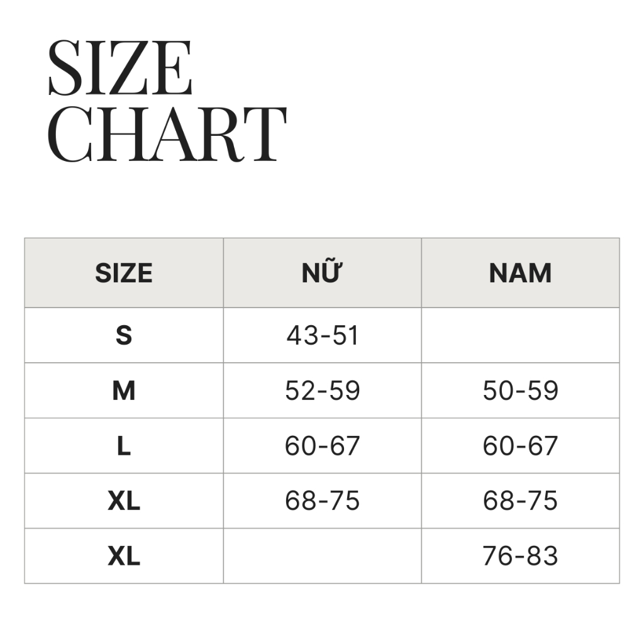Click the M size row label
This screenshot has height=644, width=644.
[124, 391]
